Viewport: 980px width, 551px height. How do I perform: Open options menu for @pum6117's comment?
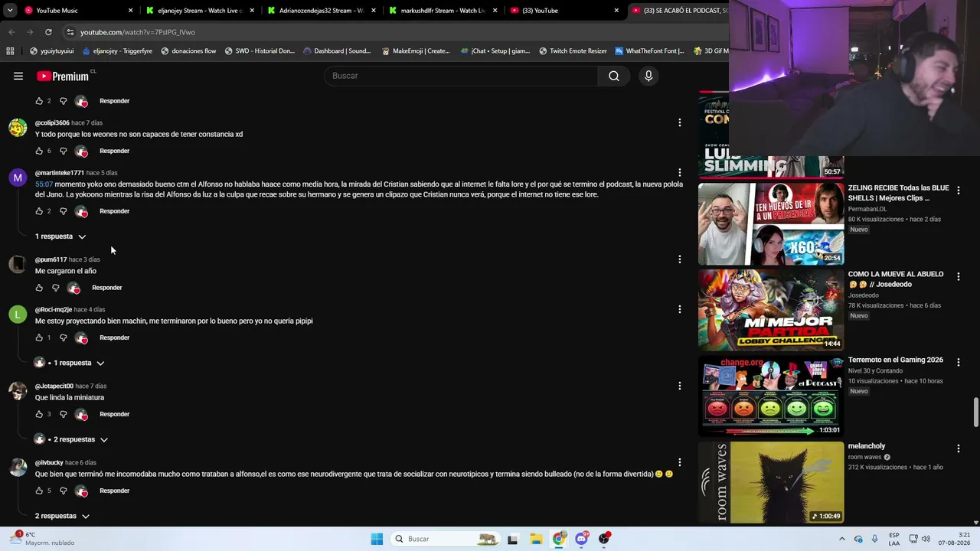pyautogui.click(x=679, y=259)
